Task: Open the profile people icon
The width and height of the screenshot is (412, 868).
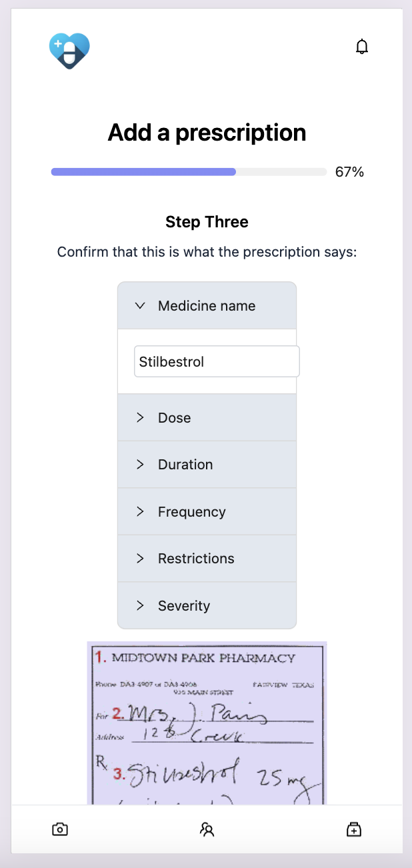Action: coord(207,829)
